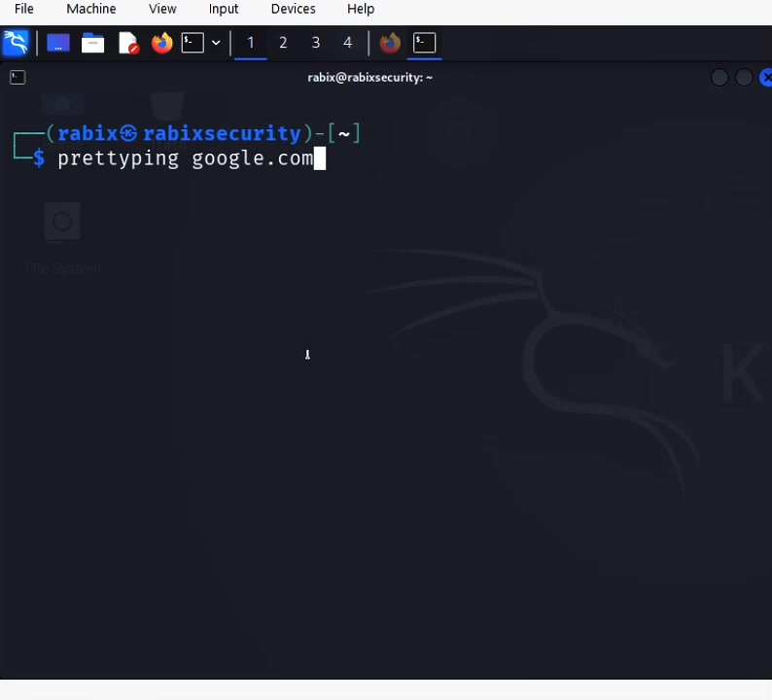Select the Firefox window in taskbar

[x=390, y=43]
